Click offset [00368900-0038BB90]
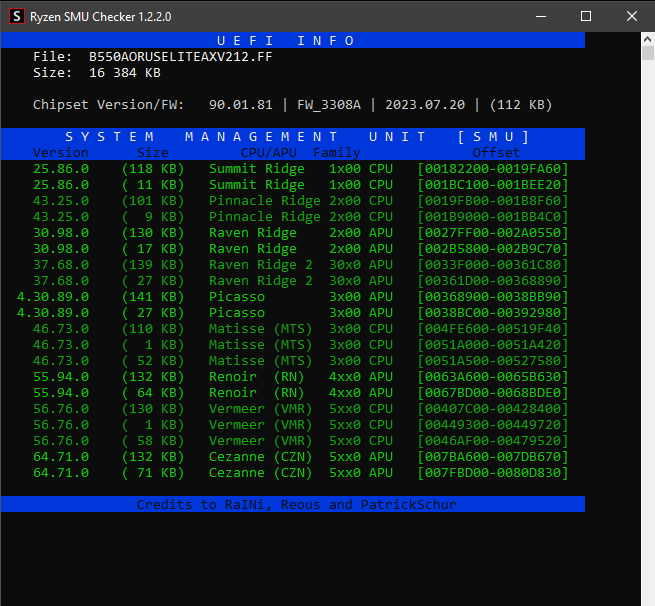This screenshot has height=606, width=655. 493,297
